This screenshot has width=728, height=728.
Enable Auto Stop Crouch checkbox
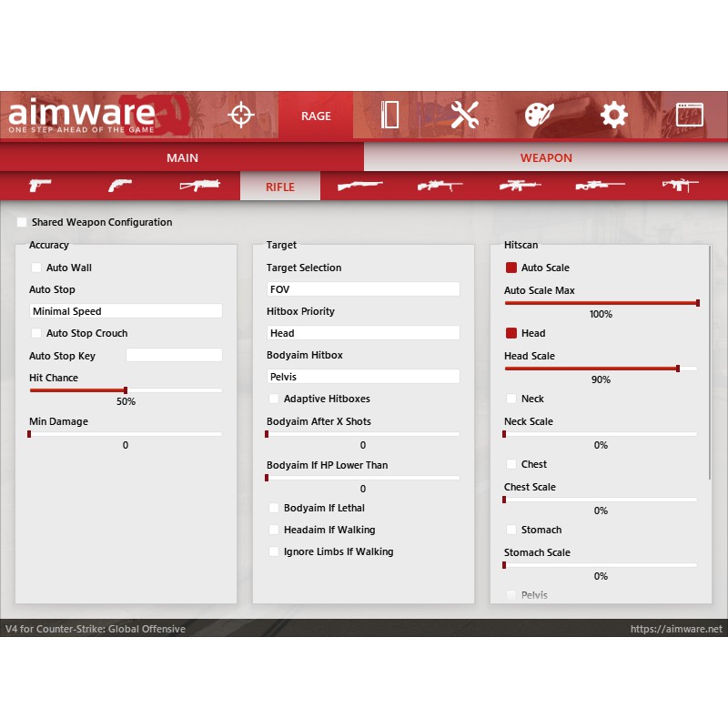pos(36,333)
